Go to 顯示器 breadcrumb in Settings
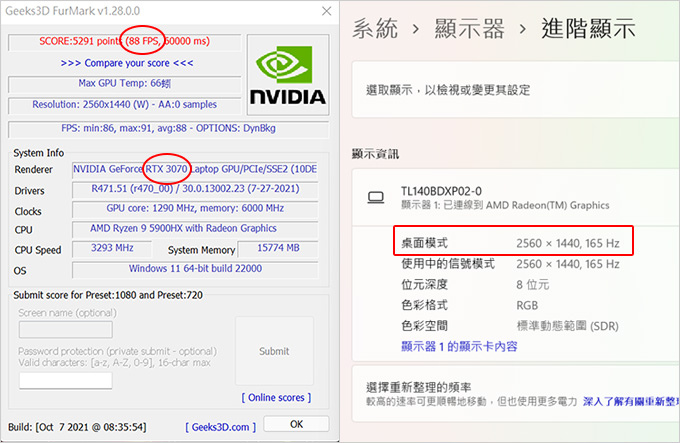The image size is (680, 443). [x=470, y=29]
